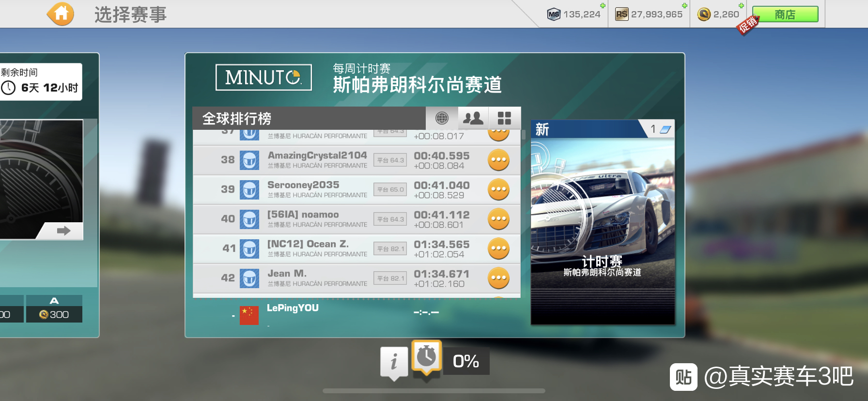
Task: Tap the 0% progress indicator
Action: [x=466, y=361]
